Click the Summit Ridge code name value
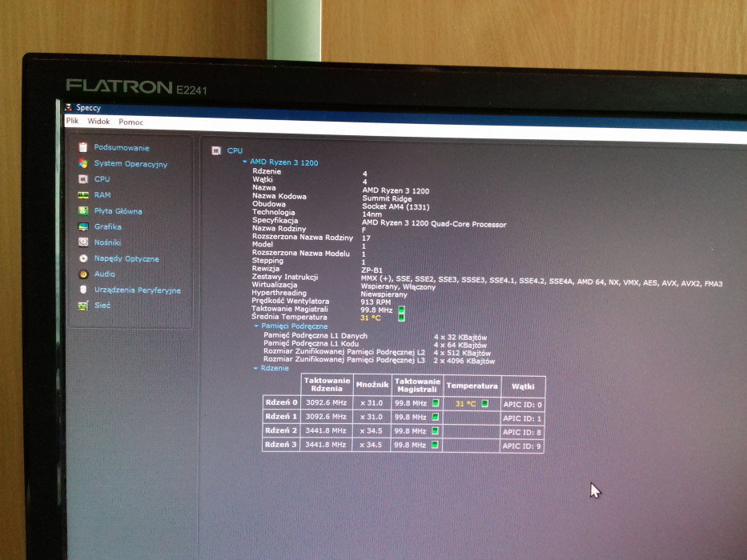747x560 pixels. click(x=387, y=198)
